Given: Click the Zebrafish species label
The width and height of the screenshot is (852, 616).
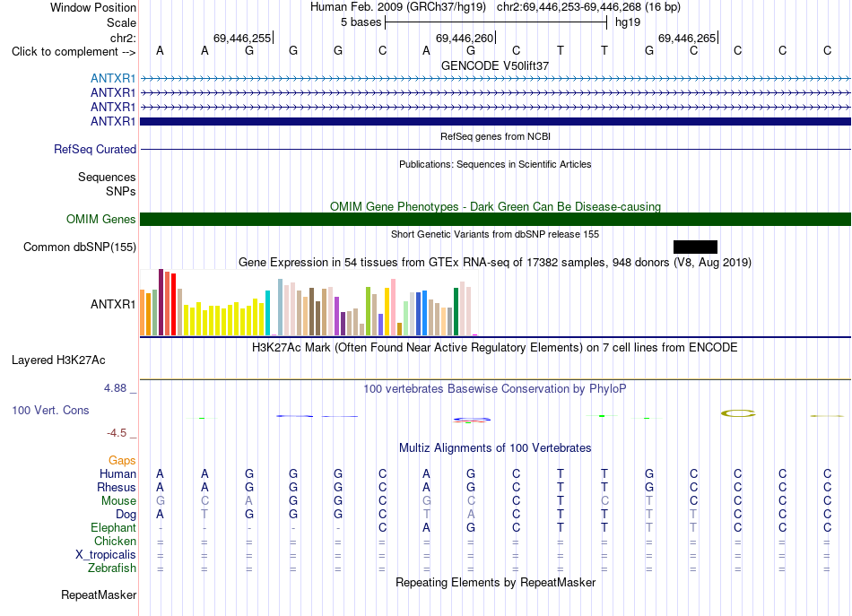Looking at the screenshot, I should click(x=112, y=568).
